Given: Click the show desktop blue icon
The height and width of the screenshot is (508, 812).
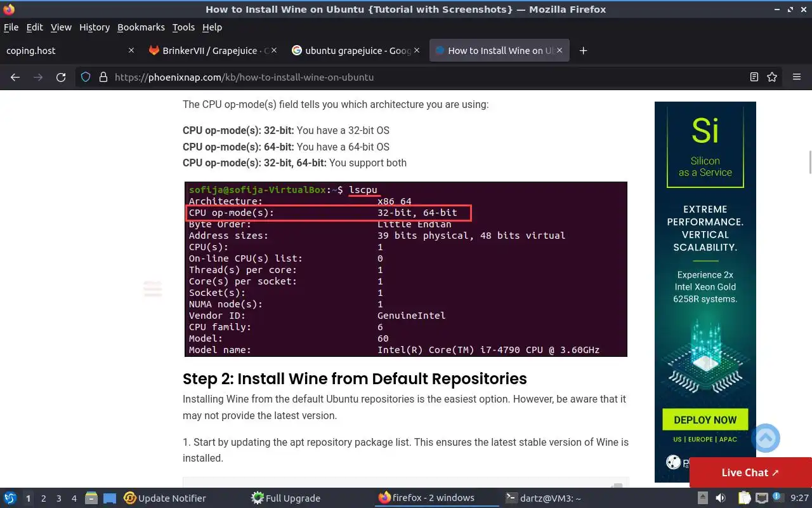Looking at the screenshot, I should point(110,498).
